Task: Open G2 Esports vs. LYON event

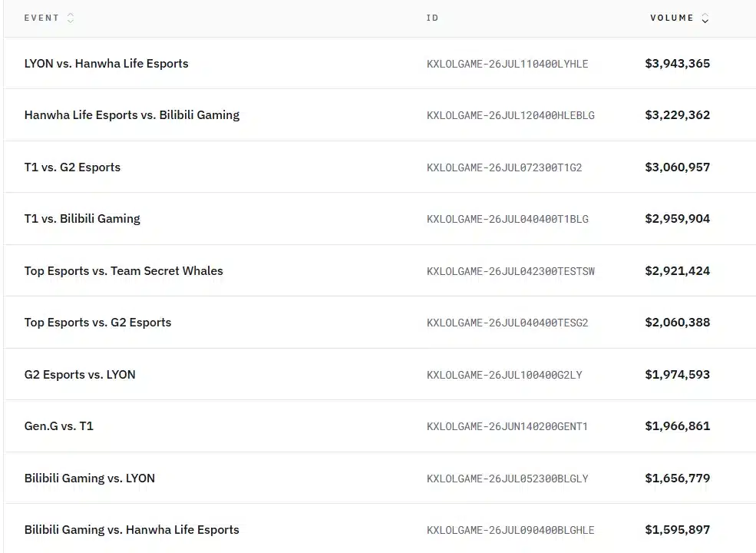Action: (x=80, y=375)
